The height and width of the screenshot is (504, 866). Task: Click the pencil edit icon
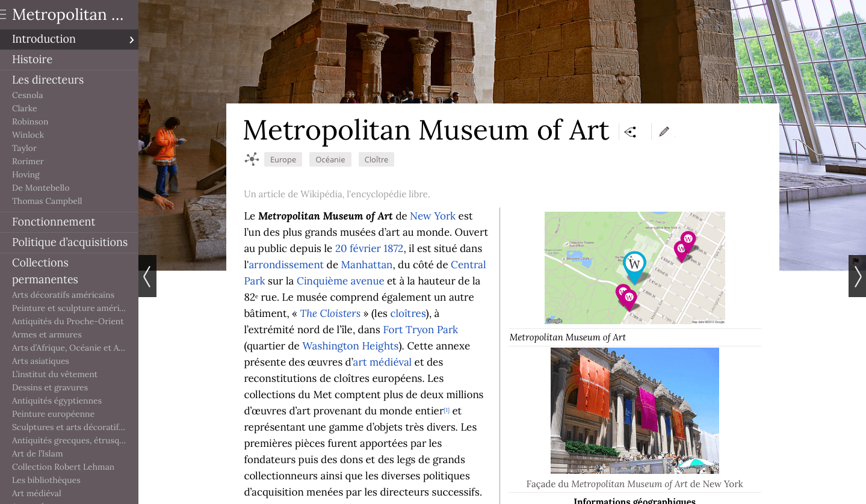(x=664, y=132)
